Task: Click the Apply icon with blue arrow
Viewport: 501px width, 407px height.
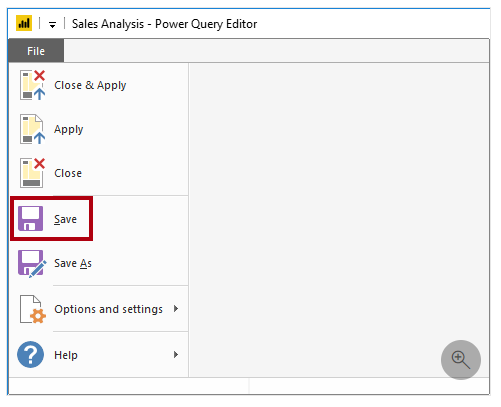Action: point(32,129)
